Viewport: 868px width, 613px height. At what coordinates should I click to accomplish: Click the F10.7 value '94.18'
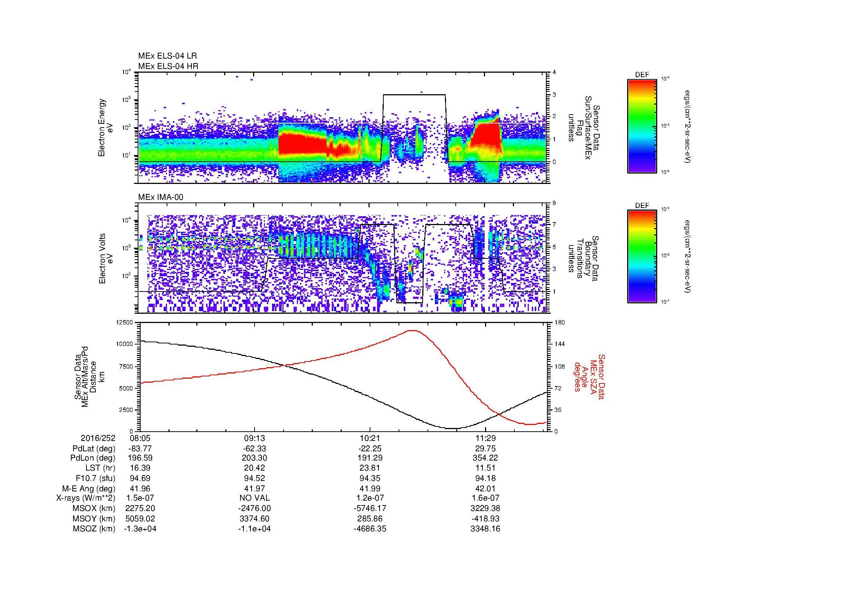coord(485,478)
